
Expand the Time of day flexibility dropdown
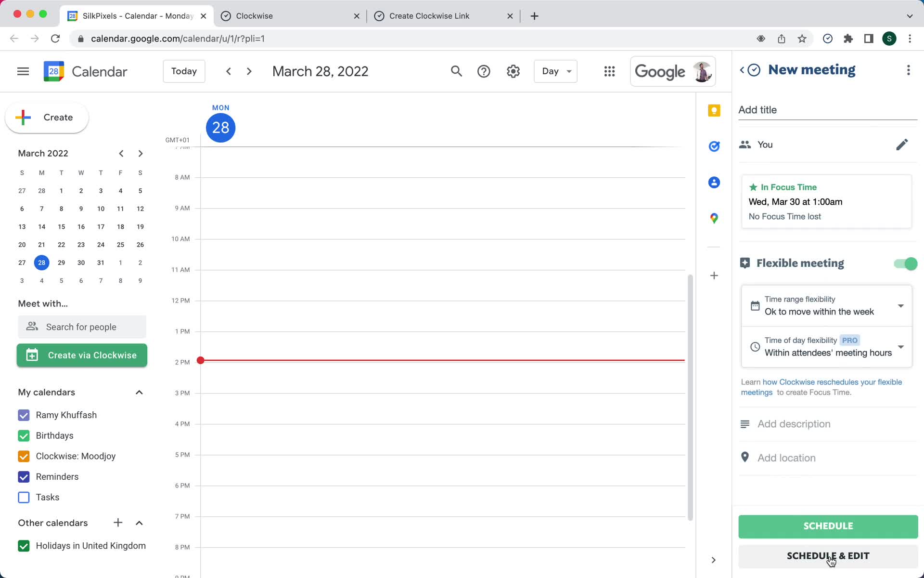902,346
